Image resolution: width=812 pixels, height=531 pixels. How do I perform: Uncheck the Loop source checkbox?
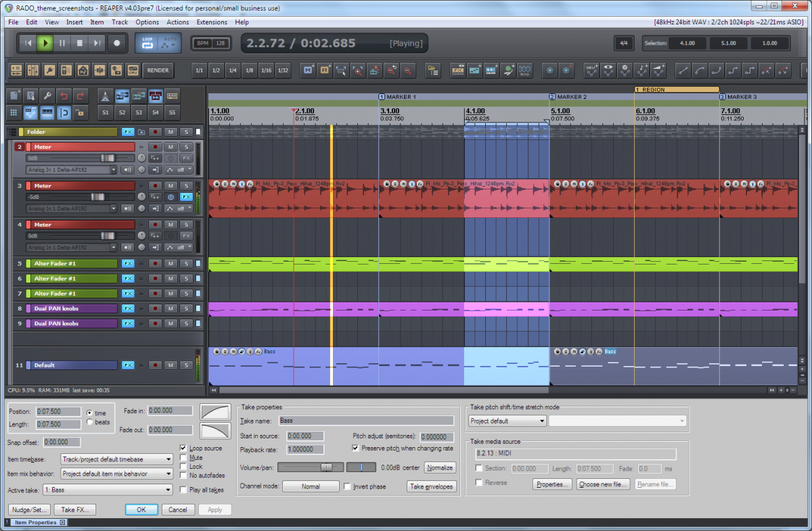pyautogui.click(x=183, y=448)
